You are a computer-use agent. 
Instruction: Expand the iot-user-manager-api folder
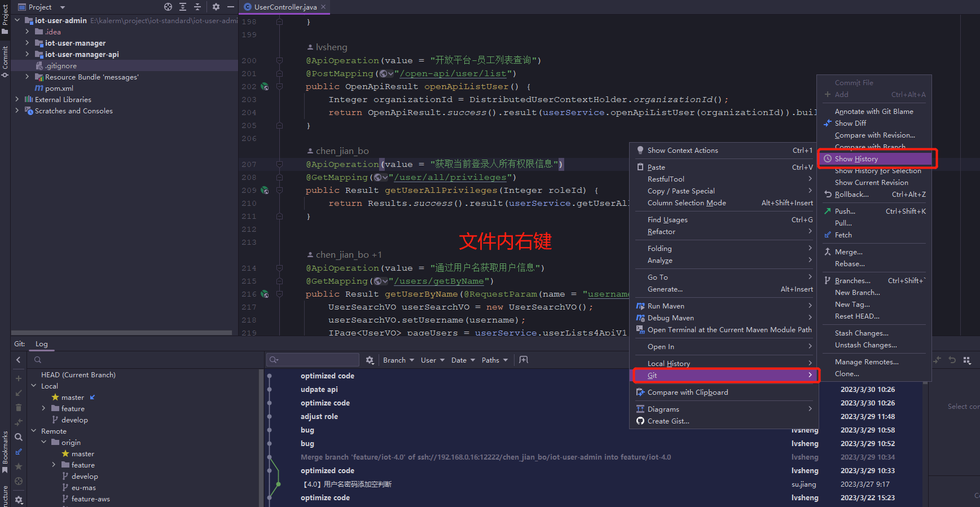[27, 54]
